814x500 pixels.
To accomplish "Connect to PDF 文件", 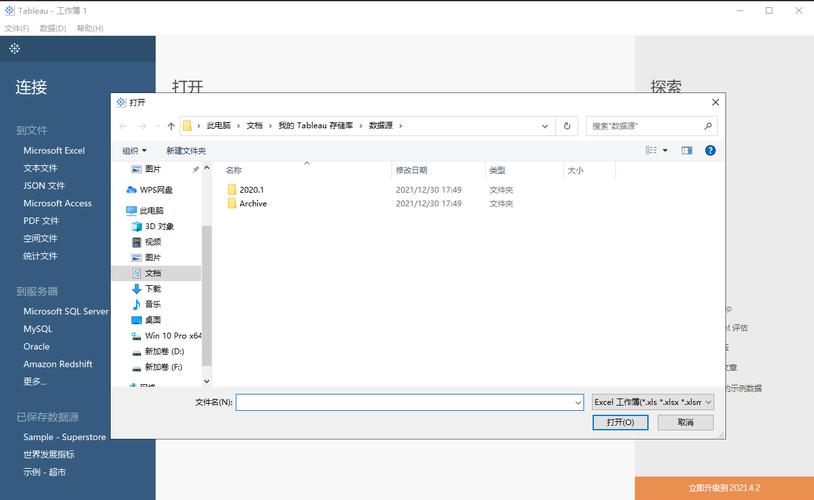I will 41,221.
